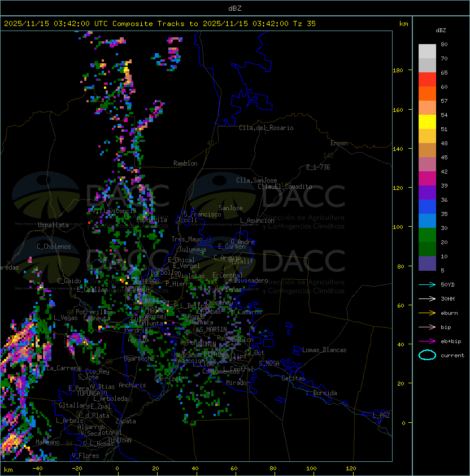The height and width of the screenshot is (476, 470).
Task: Click the 'Potrerillos' map label
Action: tap(94, 312)
